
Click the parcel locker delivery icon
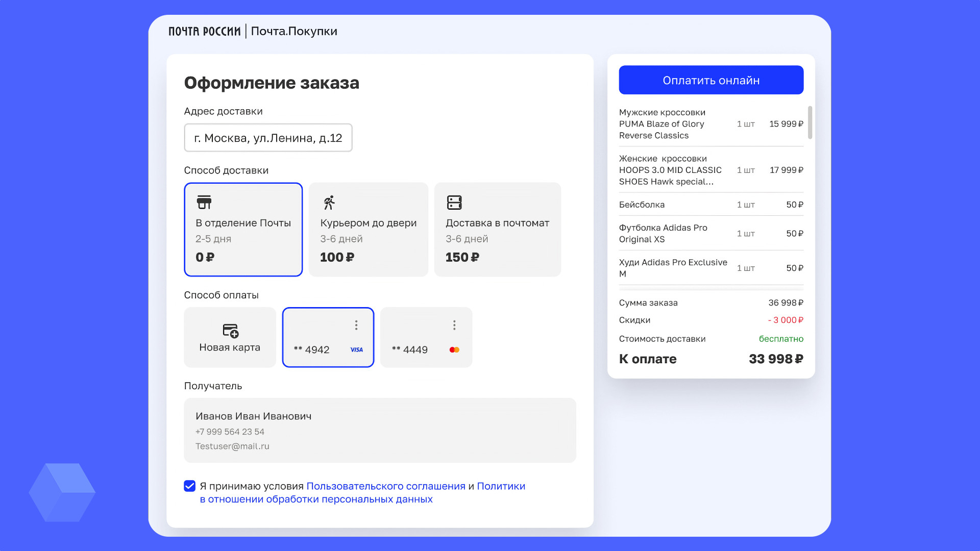point(454,203)
